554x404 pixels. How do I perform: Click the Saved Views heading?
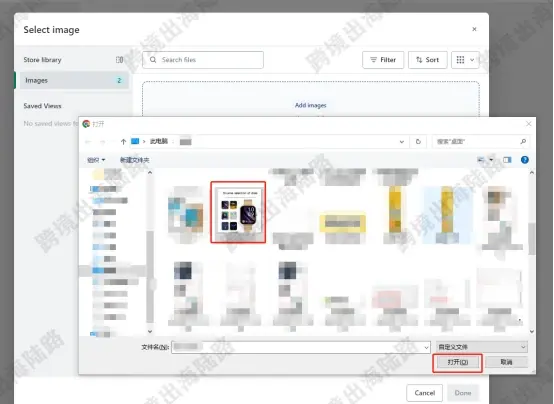pyautogui.click(x=42, y=106)
